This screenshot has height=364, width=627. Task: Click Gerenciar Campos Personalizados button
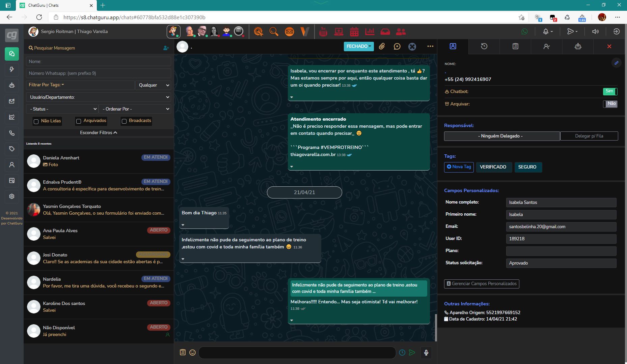[482, 284]
